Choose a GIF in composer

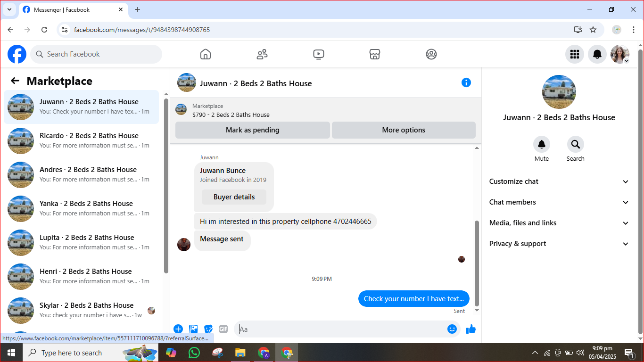pos(223,329)
